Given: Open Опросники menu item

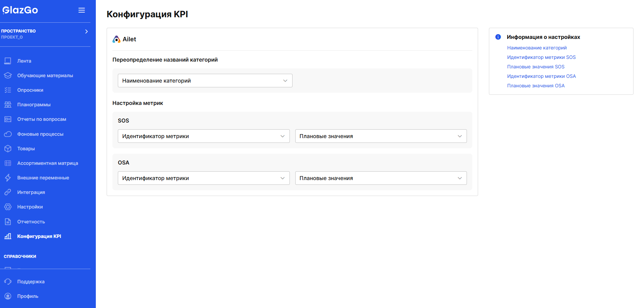Looking at the screenshot, I should (30, 90).
